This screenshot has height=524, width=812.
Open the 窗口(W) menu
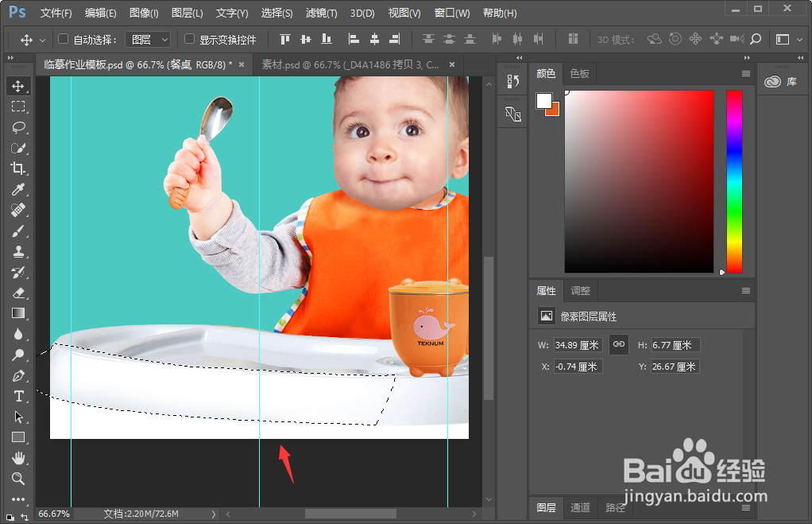tap(452, 13)
